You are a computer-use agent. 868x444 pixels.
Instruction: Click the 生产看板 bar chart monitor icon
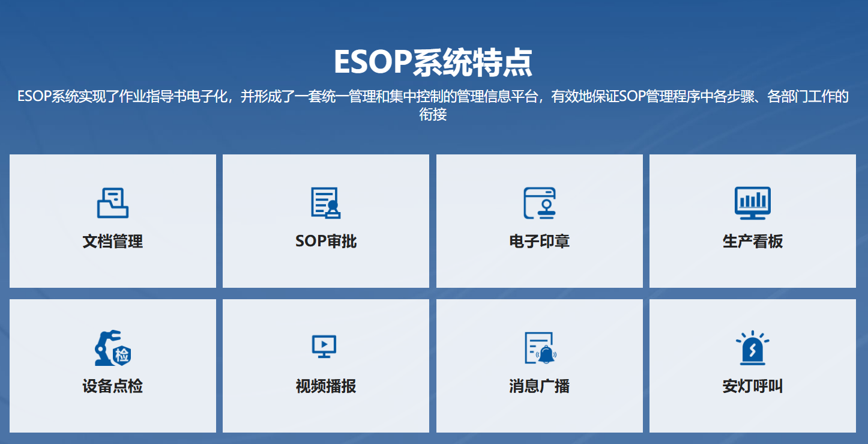[753, 202]
